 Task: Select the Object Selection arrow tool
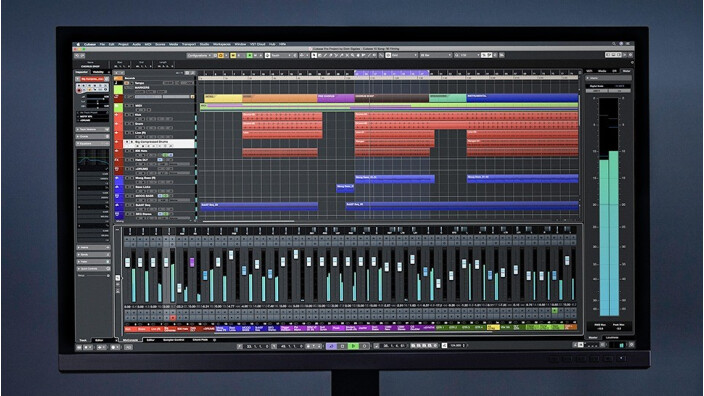point(314,55)
